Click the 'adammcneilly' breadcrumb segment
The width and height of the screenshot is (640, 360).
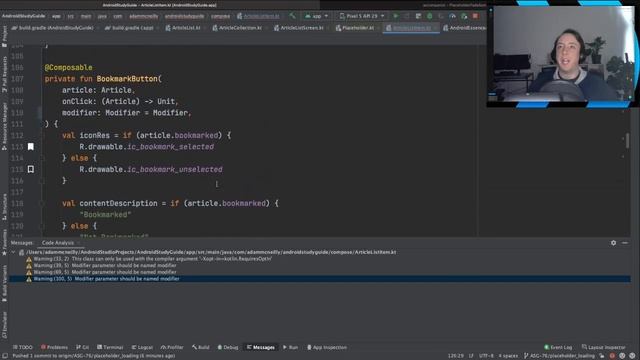pos(144,16)
